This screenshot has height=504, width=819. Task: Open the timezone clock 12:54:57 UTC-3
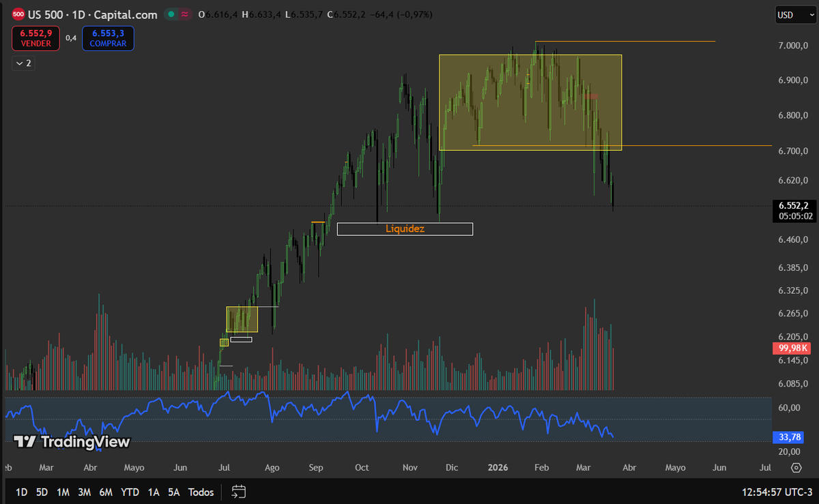pos(777,492)
